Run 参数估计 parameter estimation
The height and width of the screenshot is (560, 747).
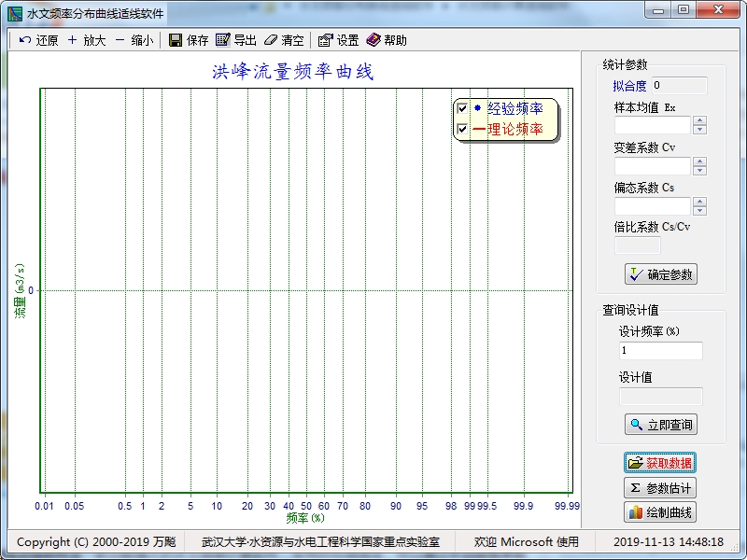click(x=660, y=488)
